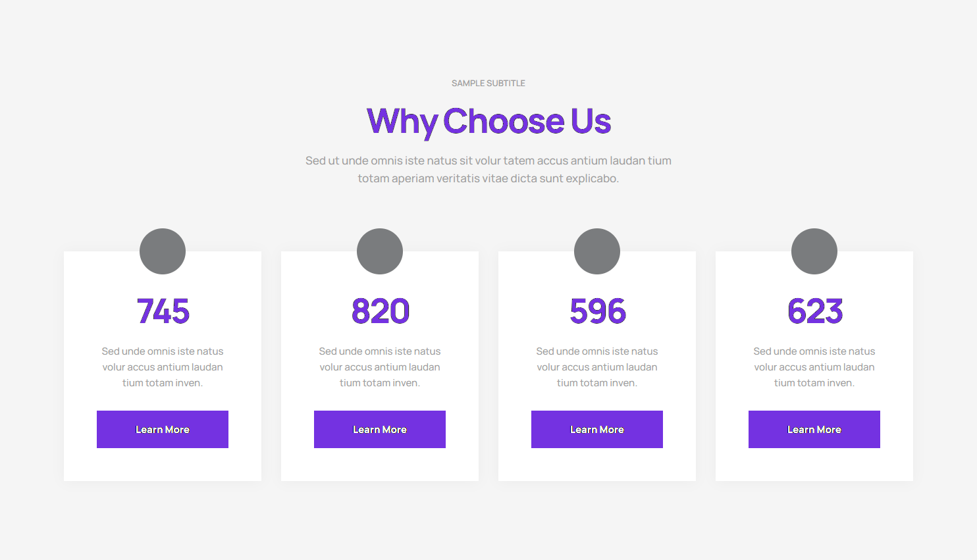Open Learn More in the 596 card

pyautogui.click(x=597, y=429)
